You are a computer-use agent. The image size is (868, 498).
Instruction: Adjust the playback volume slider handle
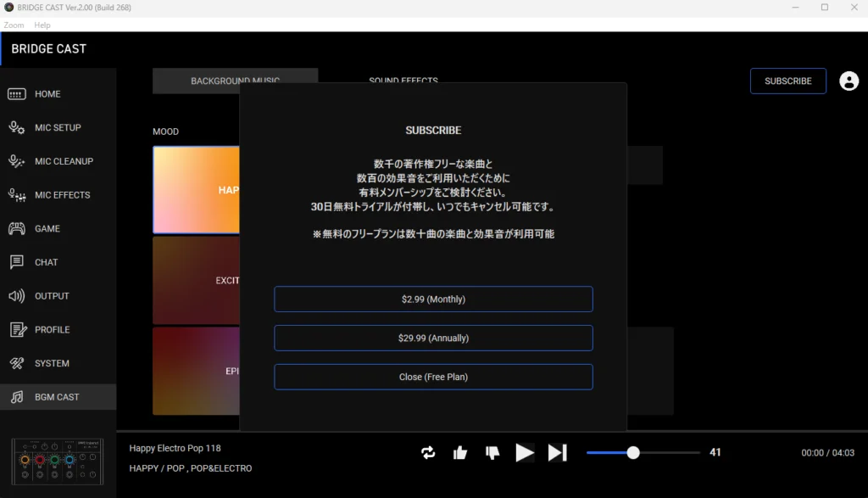click(633, 453)
